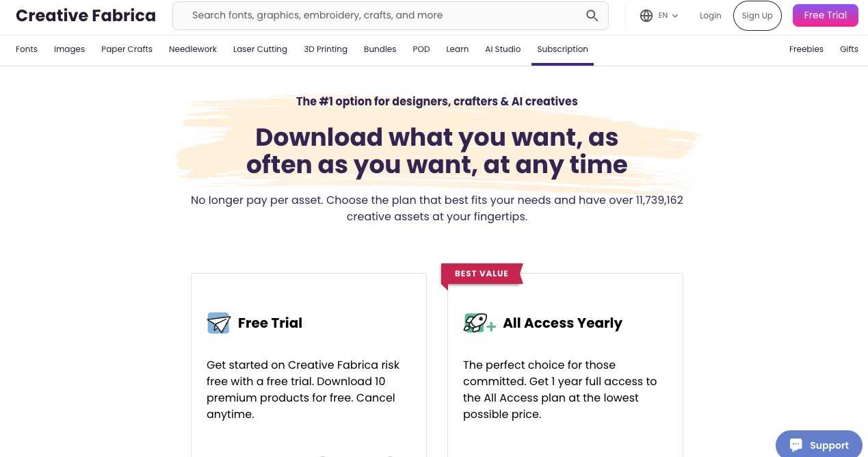Click the BEST VALUE ribbon badge
Screen dimensions: 868x457
point(482,274)
